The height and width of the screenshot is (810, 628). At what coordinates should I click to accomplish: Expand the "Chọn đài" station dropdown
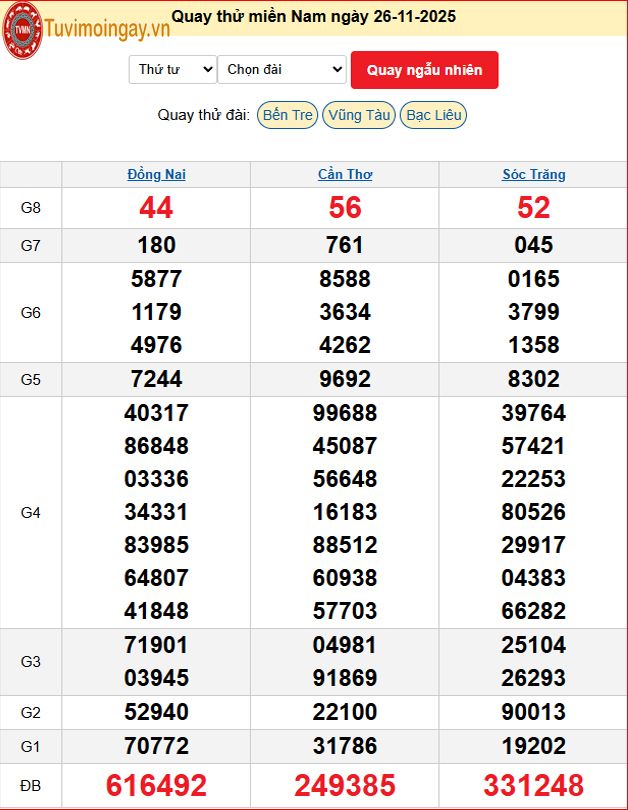(x=282, y=69)
